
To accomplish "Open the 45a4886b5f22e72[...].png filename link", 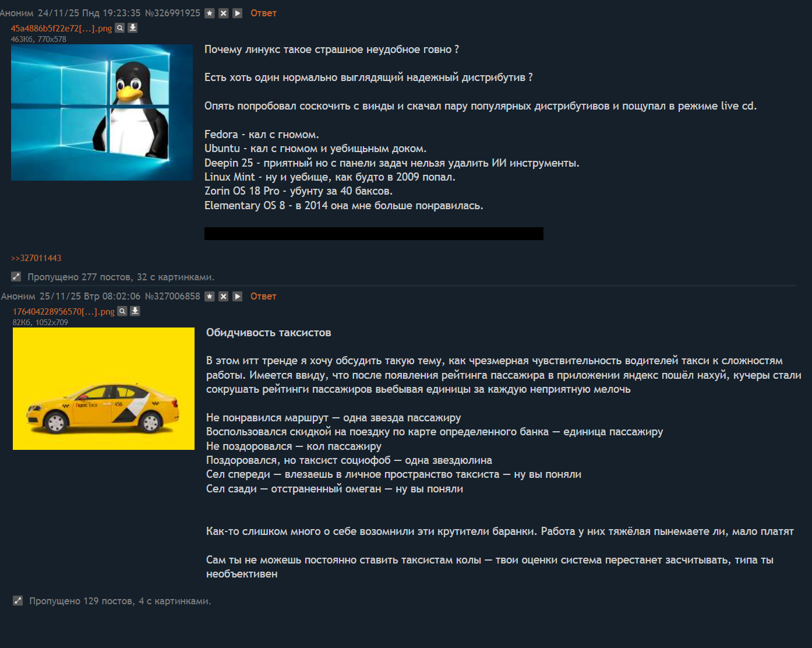I will click(x=61, y=28).
